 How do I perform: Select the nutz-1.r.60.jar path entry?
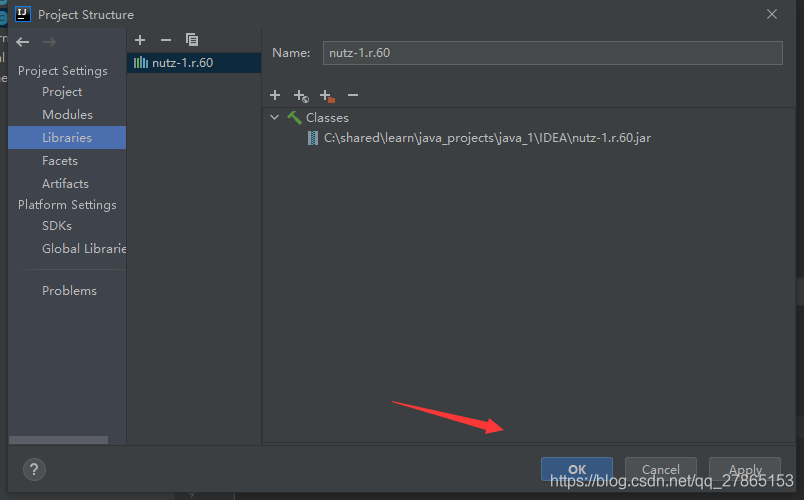point(487,138)
